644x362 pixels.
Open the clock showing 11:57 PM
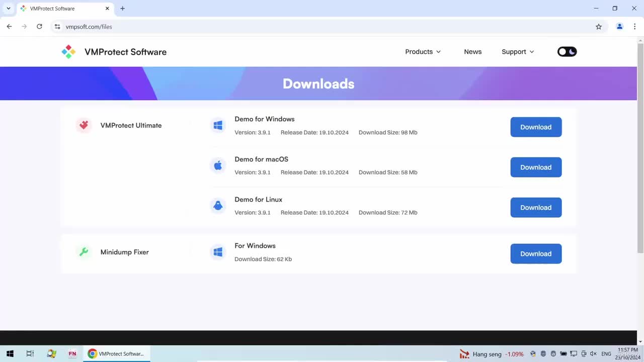coord(627,353)
